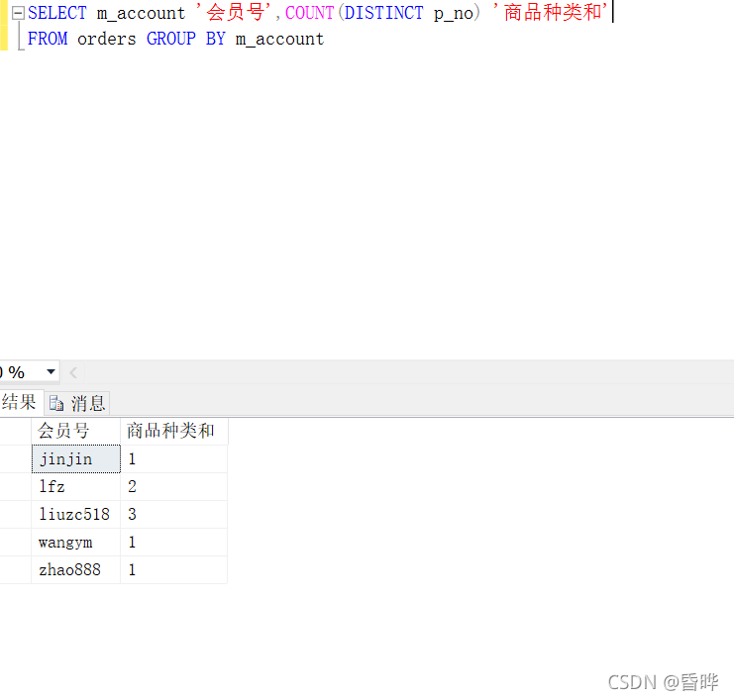The image size is (734, 700).
Task: Click p_no inside the COUNT expression
Action: [x=454, y=14]
